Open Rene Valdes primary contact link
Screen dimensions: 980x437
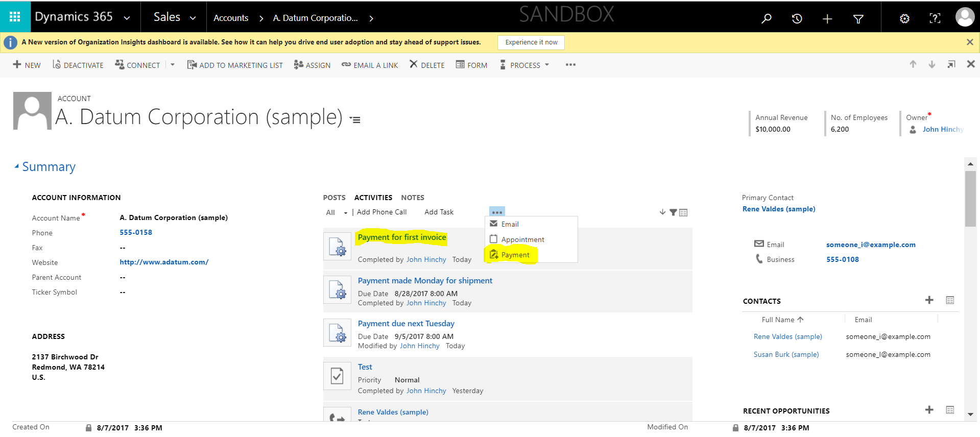coord(779,209)
